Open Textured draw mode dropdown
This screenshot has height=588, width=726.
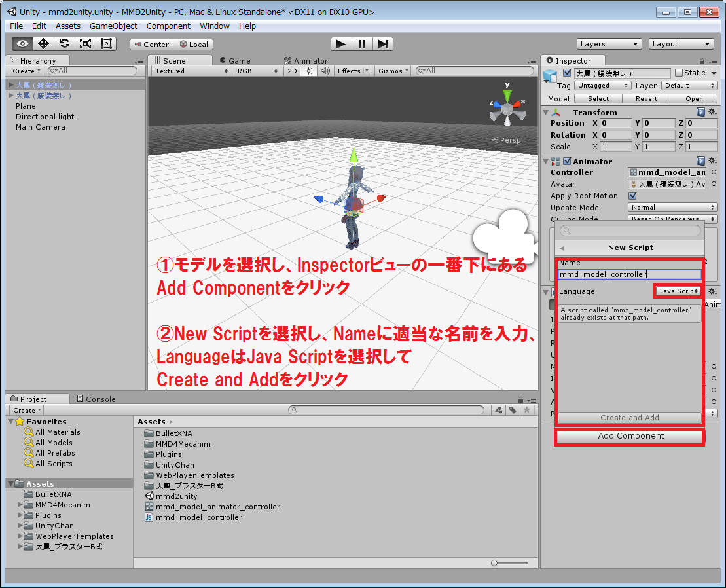click(x=191, y=71)
